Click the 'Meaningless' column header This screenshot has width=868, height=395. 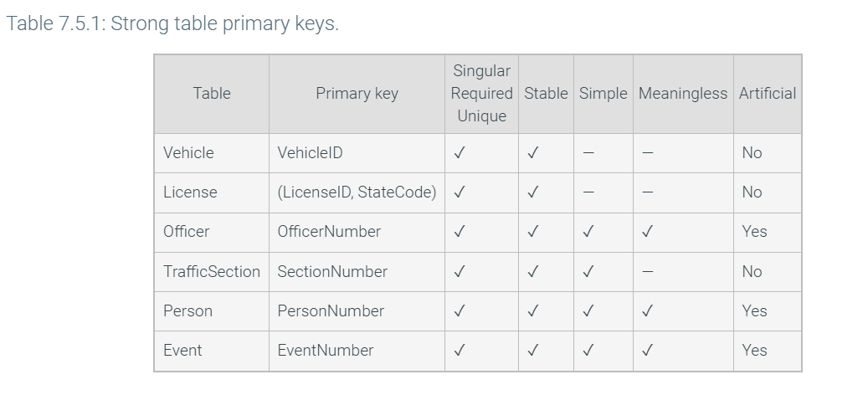(x=683, y=94)
